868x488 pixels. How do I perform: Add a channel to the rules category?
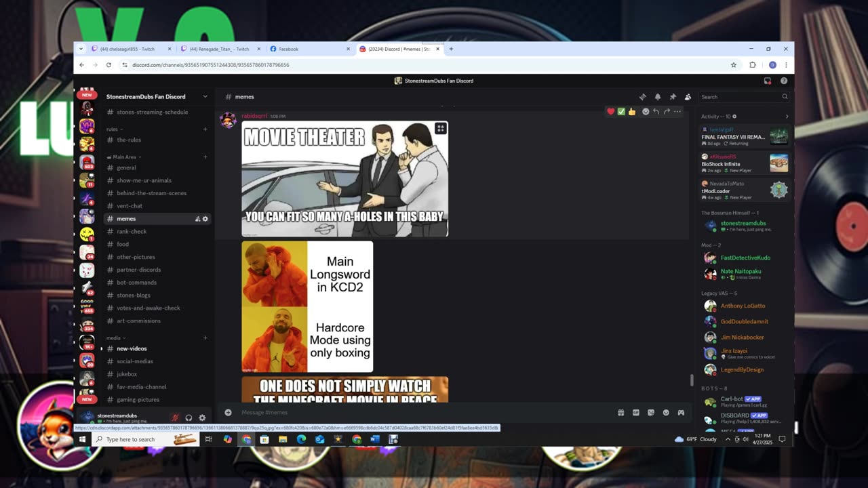pos(205,129)
